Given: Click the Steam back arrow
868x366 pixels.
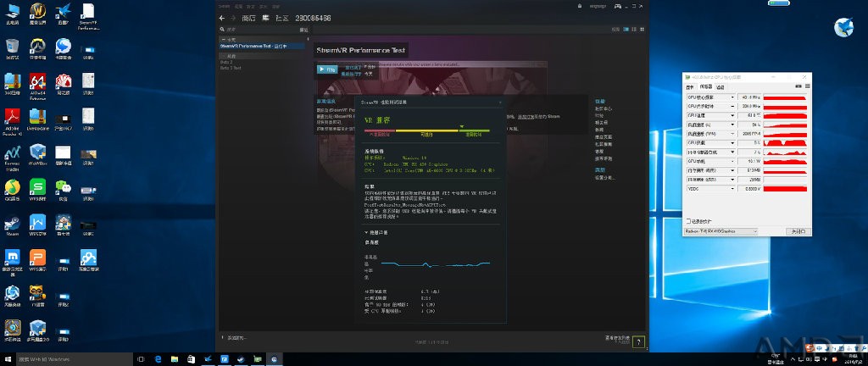Looking at the screenshot, I should 222,19.
